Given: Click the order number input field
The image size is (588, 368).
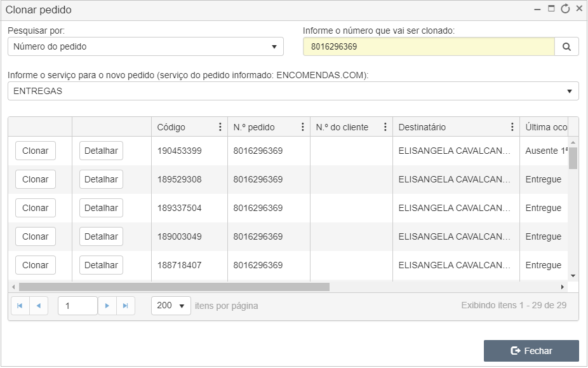Looking at the screenshot, I should tap(429, 46).
